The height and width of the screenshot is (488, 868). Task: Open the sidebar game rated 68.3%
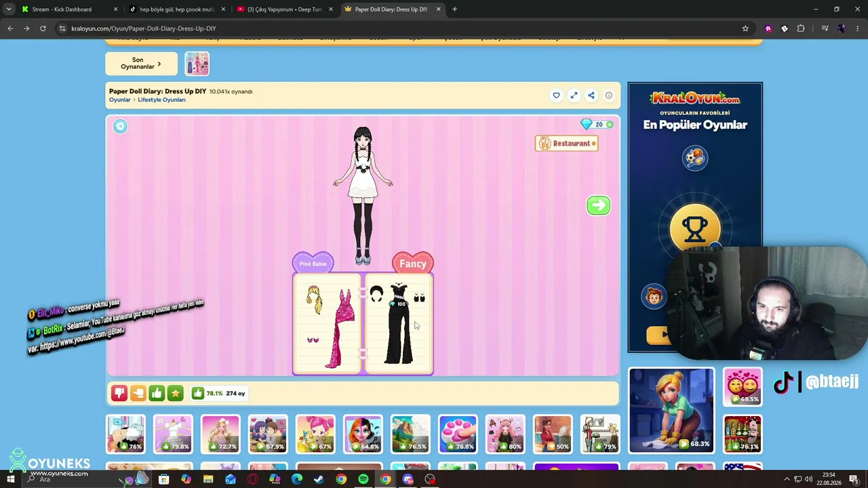click(x=671, y=410)
